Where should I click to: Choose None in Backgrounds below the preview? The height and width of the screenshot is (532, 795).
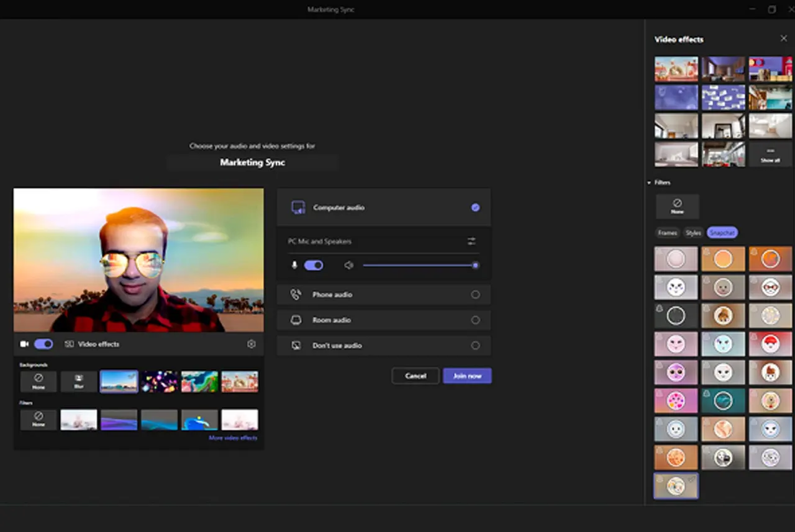(39, 381)
